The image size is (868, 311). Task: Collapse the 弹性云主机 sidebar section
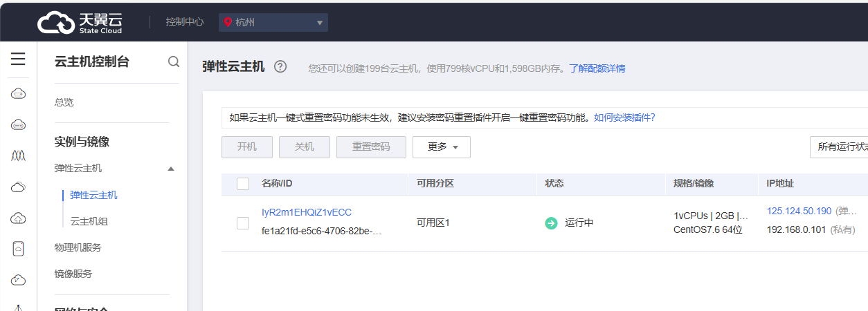click(x=171, y=169)
